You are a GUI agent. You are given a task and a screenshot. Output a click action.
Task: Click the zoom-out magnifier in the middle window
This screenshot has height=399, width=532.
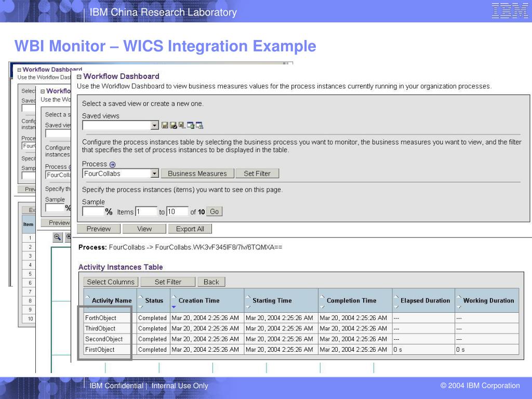click(58, 237)
